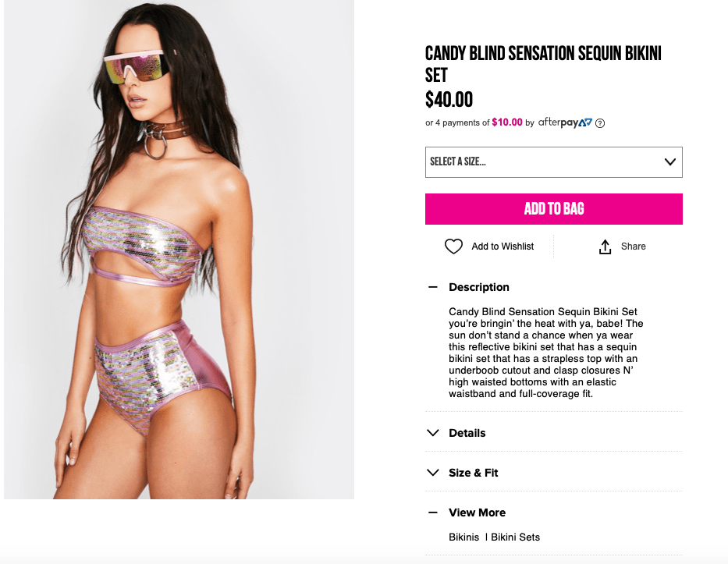Click the product model photo

(x=179, y=250)
